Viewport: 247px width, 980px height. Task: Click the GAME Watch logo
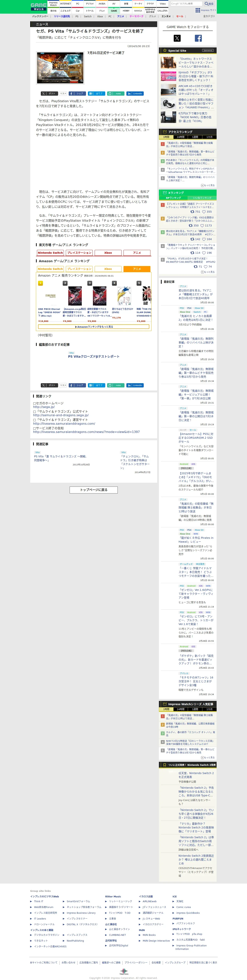[x=38, y=7]
